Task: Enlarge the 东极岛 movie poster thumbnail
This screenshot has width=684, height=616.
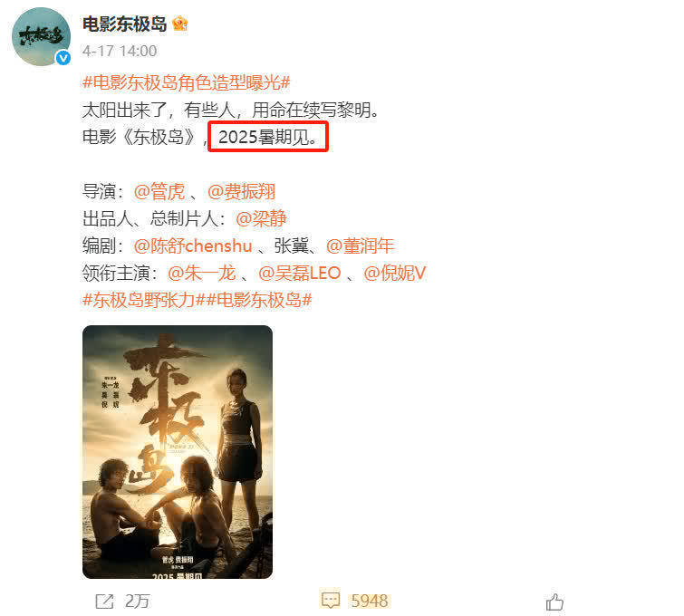Action: 178,452
